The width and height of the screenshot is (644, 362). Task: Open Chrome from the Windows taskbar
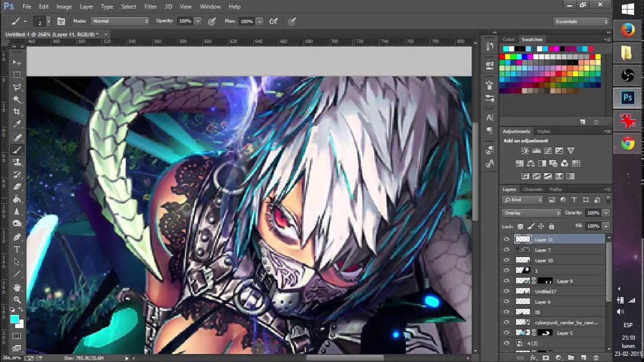pyautogui.click(x=627, y=144)
